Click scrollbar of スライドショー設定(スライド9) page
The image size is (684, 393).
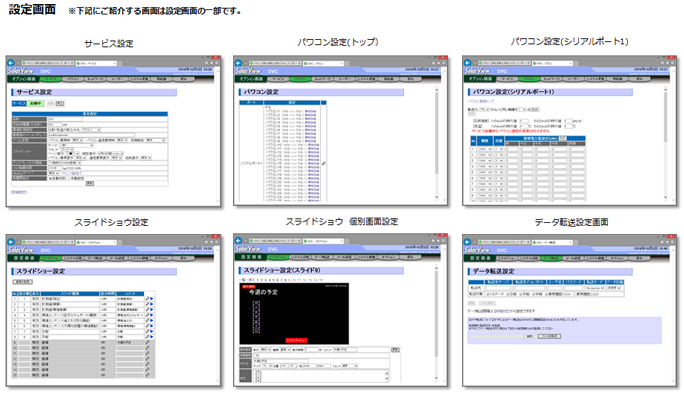[436, 323]
